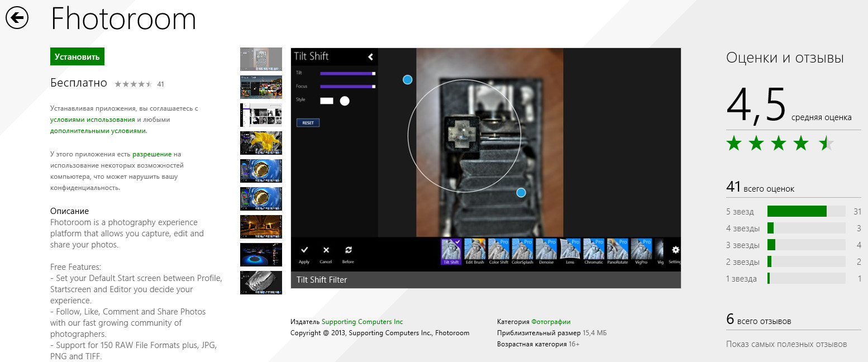Viewport: 868px width, 362px height.
Task: Choose the rectangle Style option
Action: 326,101
